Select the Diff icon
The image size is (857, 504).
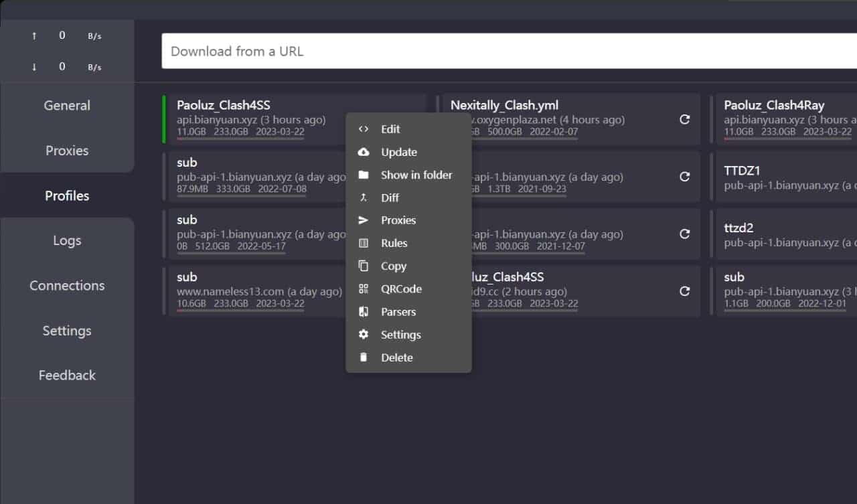coord(364,197)
